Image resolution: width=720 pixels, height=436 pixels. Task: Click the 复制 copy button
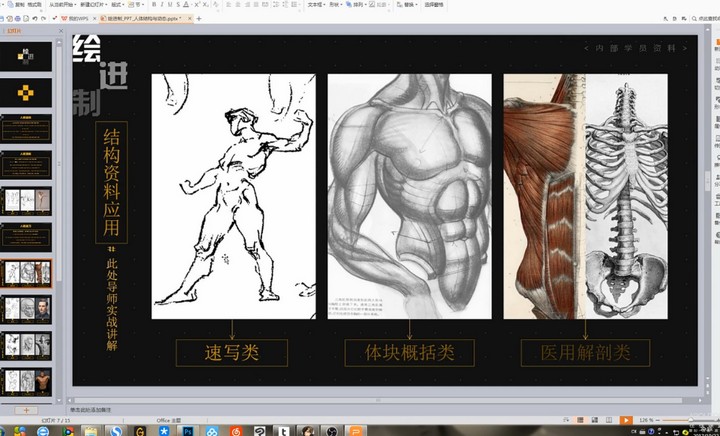coord(17,4)
